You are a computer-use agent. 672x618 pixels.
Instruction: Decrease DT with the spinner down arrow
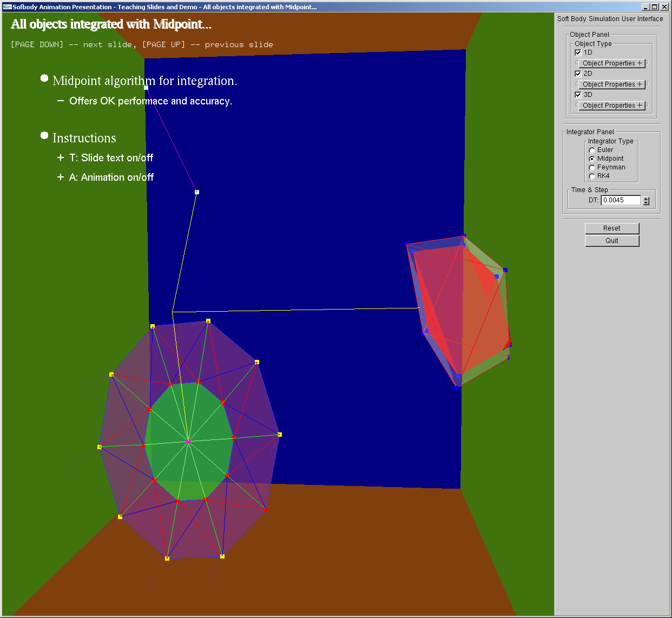coord(646,203)
